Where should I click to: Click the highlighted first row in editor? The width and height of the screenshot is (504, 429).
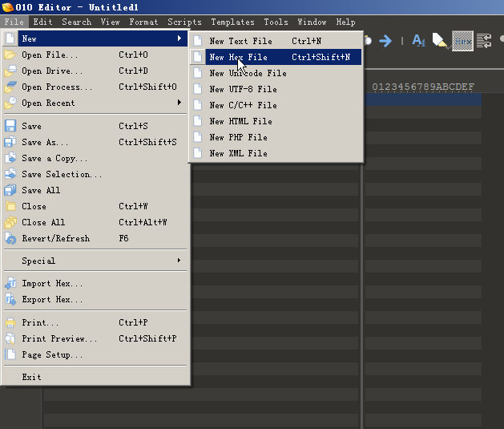pos(423,99)
